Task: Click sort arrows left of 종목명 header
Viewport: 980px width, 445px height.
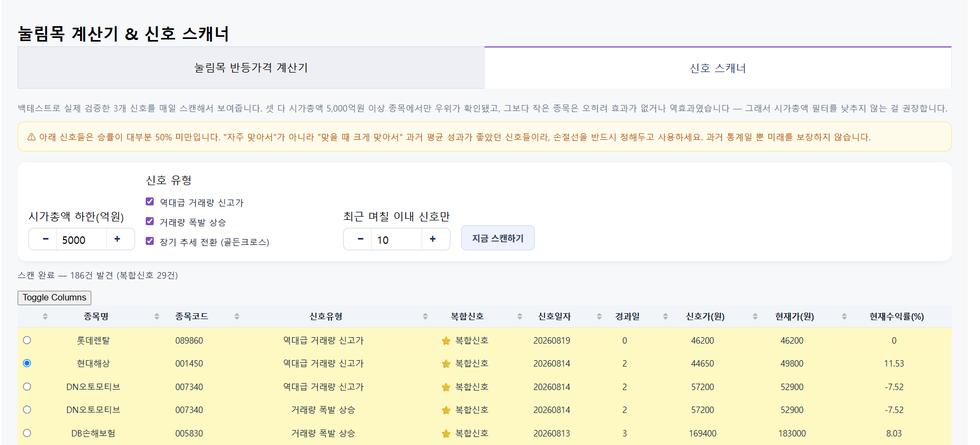Action: (45, 316)
